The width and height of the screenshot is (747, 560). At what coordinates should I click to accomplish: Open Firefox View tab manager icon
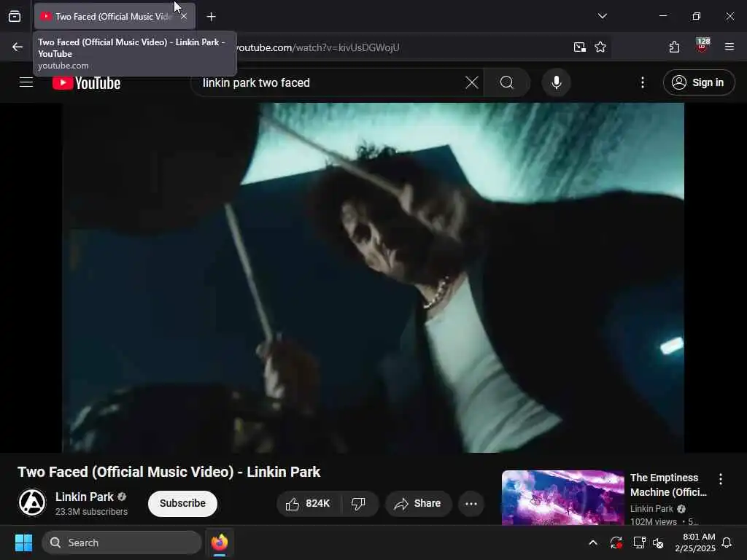point(15,17)
